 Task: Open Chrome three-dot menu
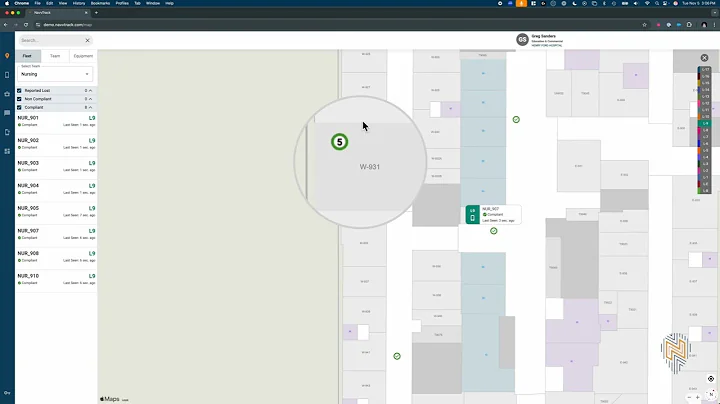(714, 25)
